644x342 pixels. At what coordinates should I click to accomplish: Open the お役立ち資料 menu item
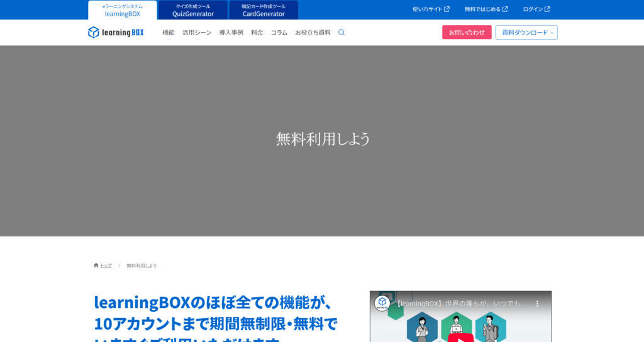(313, 33)
